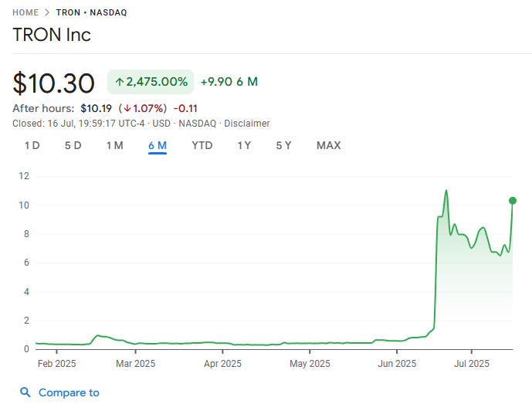Select the 1 D time range
Image resolution: width=532 pixels, height=404 pixels.
[x=32, y=145]
